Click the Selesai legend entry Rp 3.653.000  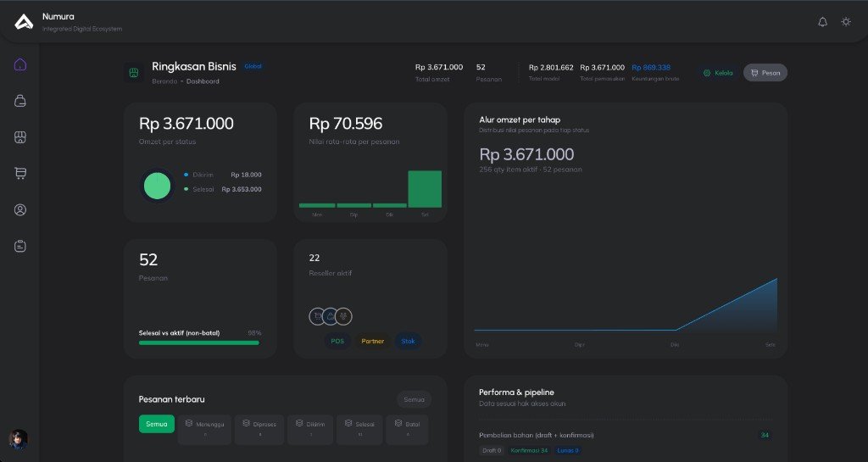tap(223, 189)
